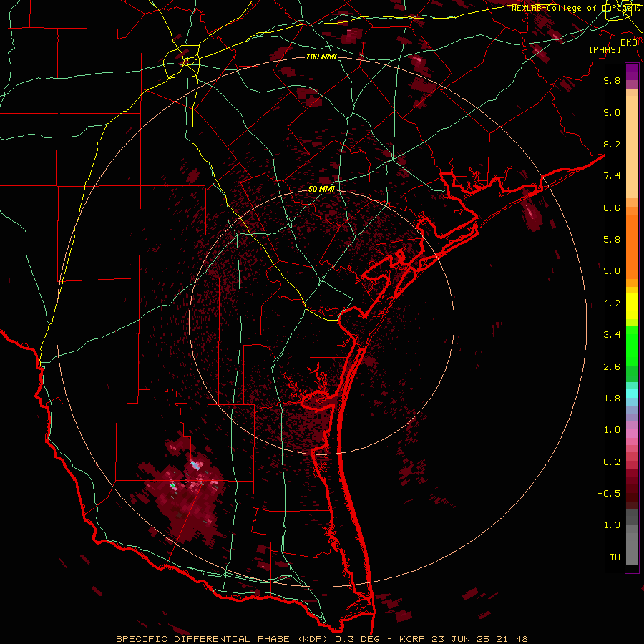Click the 0.2 legend value label

[612, 462]
